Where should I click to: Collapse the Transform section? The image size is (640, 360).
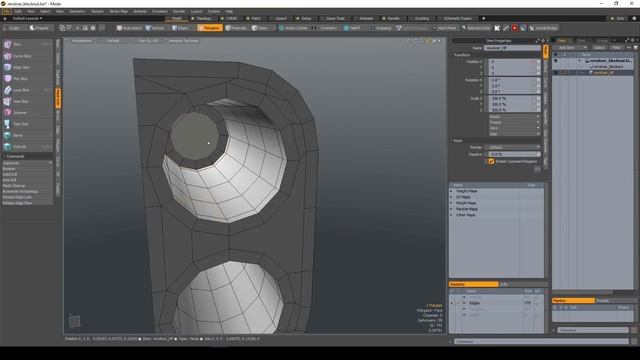[x=452, y=55]
